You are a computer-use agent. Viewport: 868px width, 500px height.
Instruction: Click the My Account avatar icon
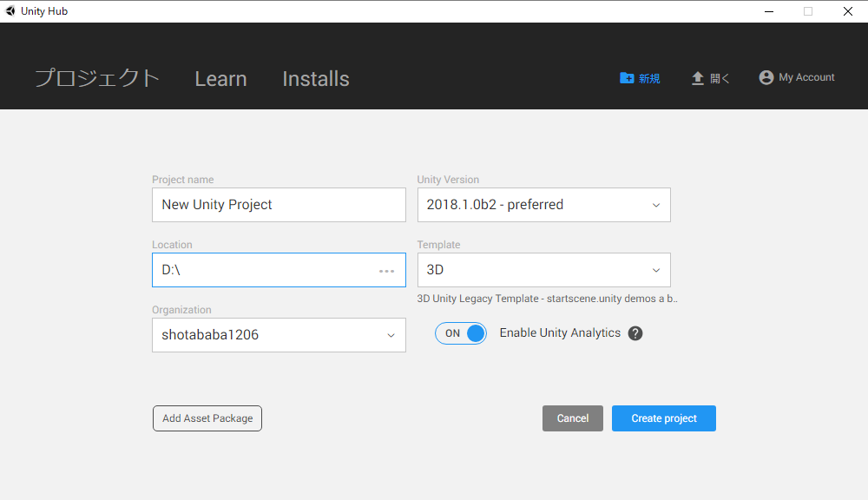[766, 77]
